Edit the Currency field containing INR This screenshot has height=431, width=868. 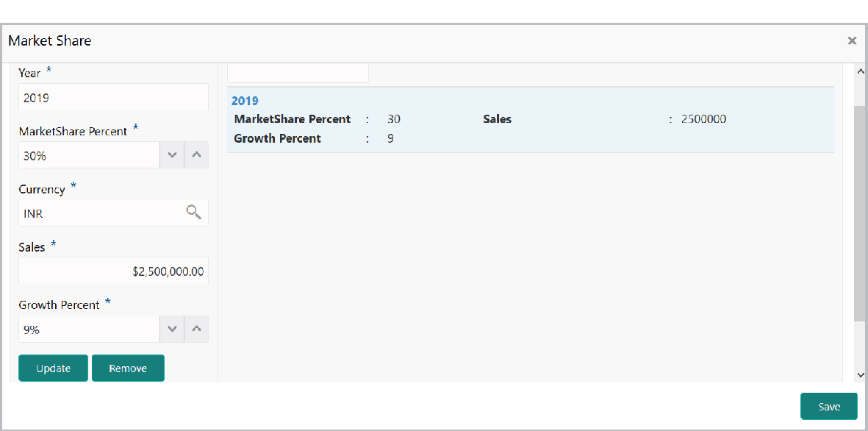pos(113,213)
